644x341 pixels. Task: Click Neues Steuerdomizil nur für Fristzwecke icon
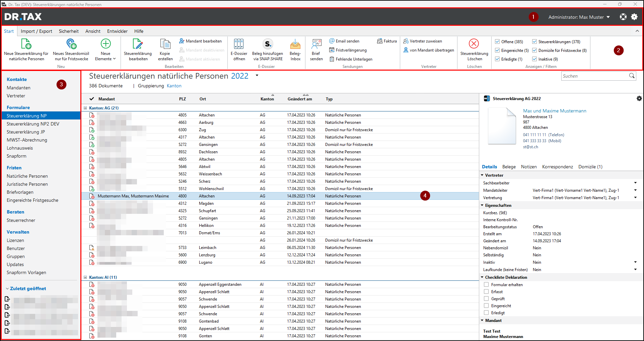point(71,44)
